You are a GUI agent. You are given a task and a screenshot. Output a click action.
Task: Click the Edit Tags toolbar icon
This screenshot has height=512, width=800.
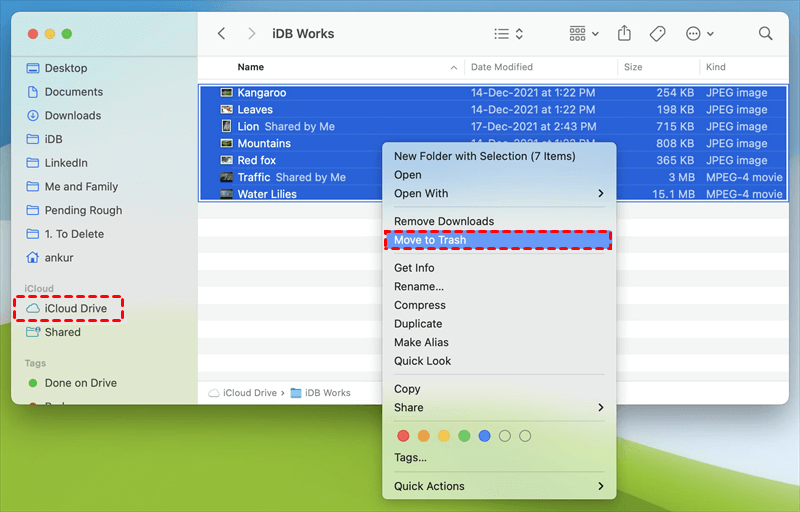(657, 34)
